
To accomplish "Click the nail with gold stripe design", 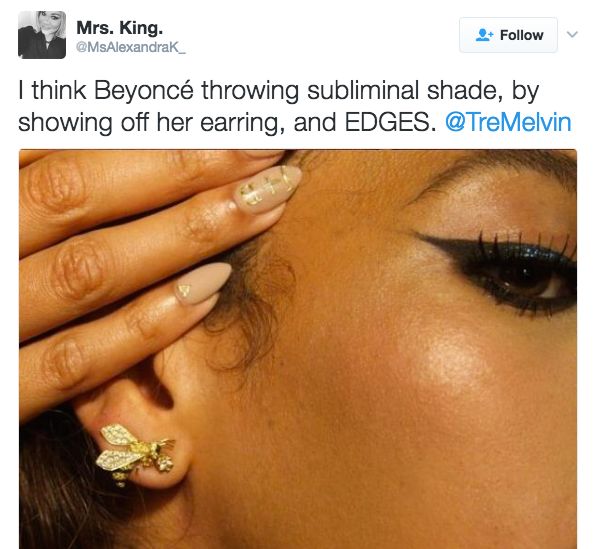I will tap(267, 188).
